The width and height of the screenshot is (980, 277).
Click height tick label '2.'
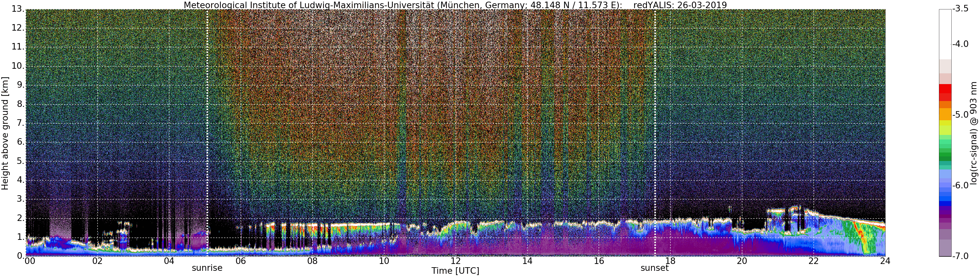(20, 218)
